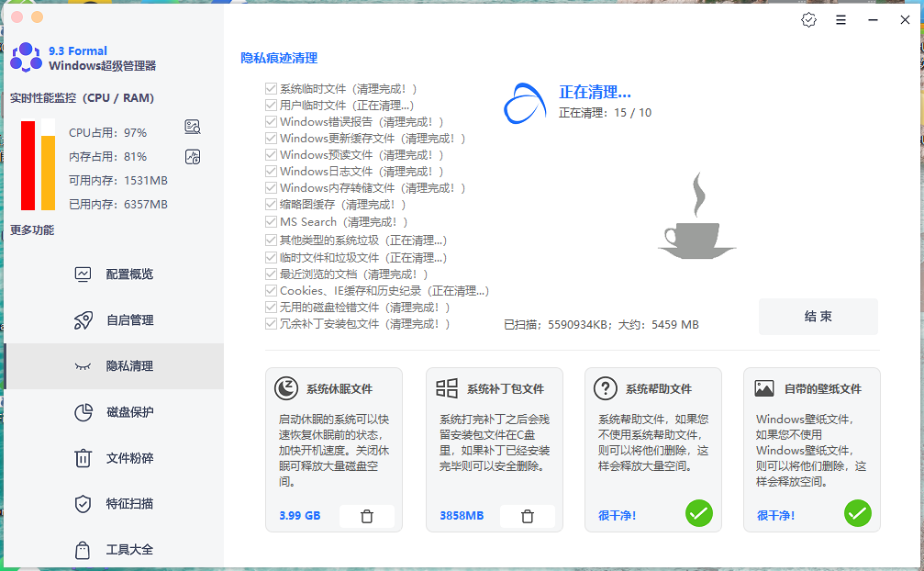Click the 结束 button to stop cleaning

818,317
